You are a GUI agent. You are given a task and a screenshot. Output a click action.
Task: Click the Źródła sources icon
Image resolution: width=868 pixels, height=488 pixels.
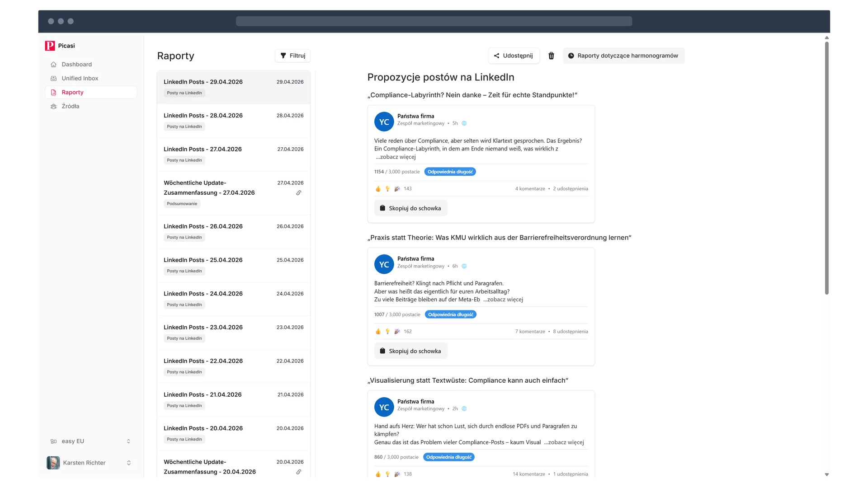[53, 106]
